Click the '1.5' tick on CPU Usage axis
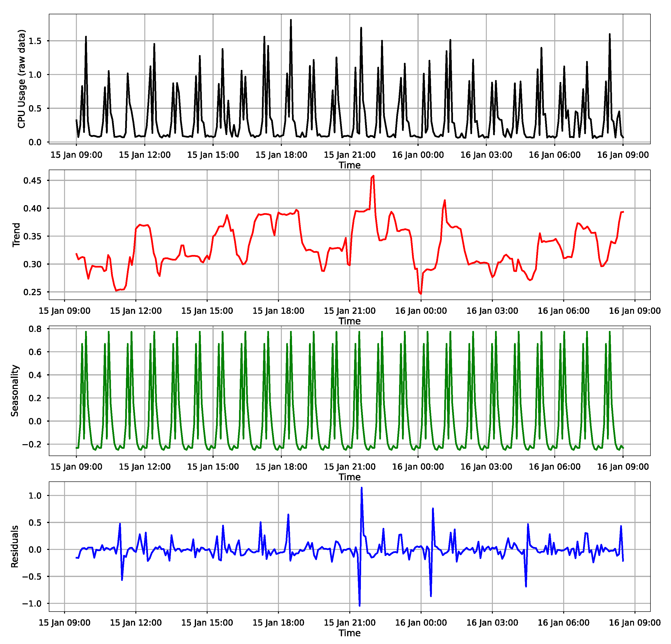The width and height of the screenshot is (671, 644). tap(35, 41)
